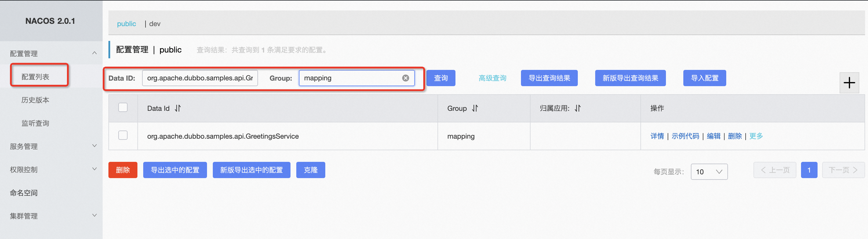868x239 pixels.
Task: Open 监听查询 in the sidebar
Action: (x=35, y=123)
